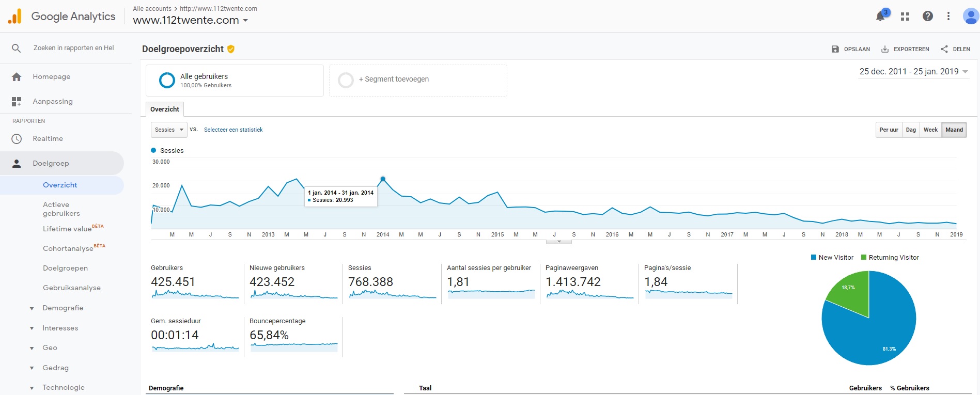The width and height of the screenshot is (980, 395).
Task: Open the help question mark icon
Action: [x=928, y=17]
